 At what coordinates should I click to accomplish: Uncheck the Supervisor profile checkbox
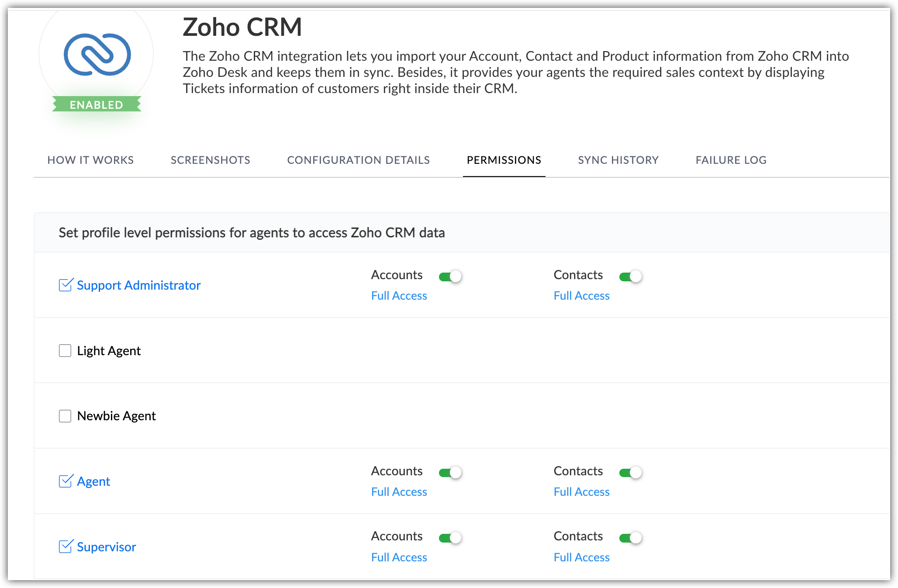click(66, 546)
